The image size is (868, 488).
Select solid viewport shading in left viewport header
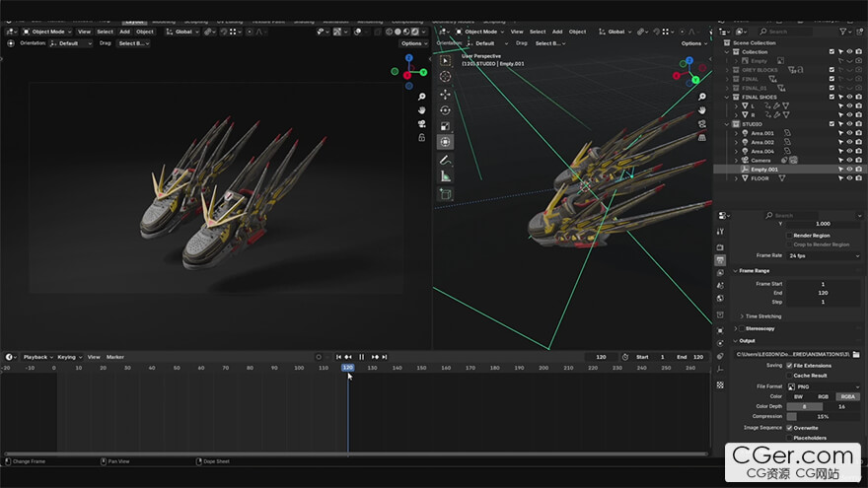click(x=398, y=32)
